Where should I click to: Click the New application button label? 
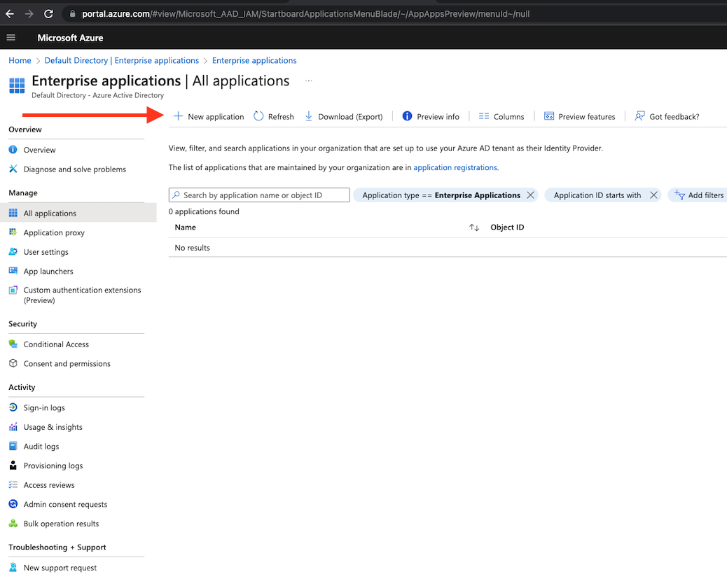(x=216, y=117)
